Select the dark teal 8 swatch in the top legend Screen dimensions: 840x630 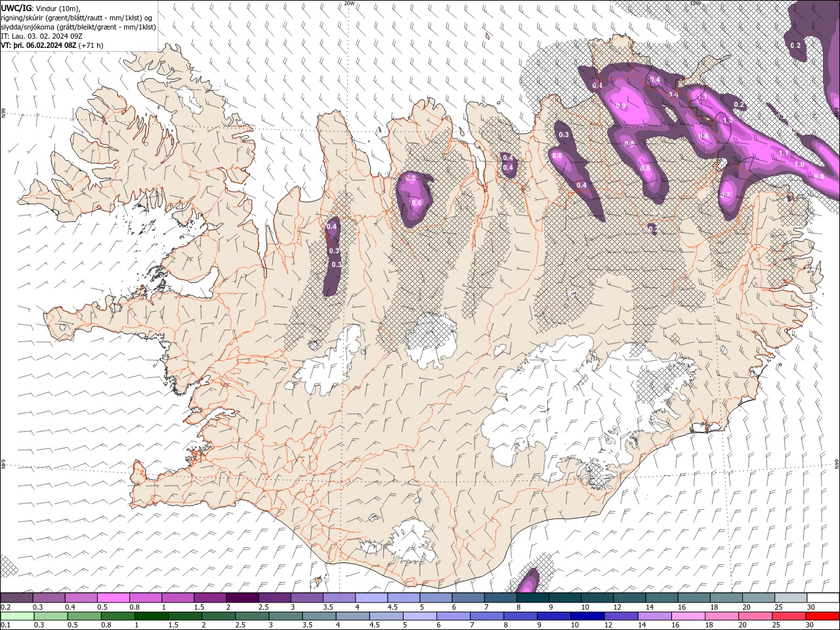point(533,597)
